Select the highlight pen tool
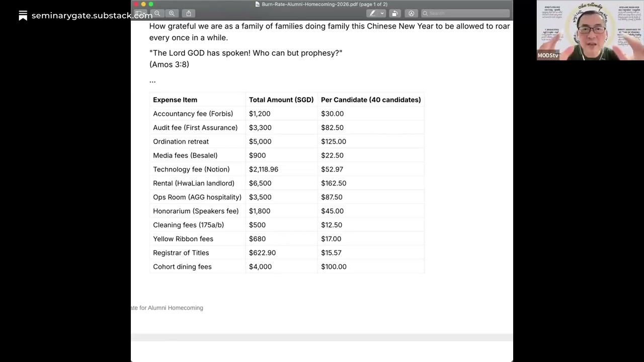The height and width of the screenshot is (362, 644). pos(372,13)
